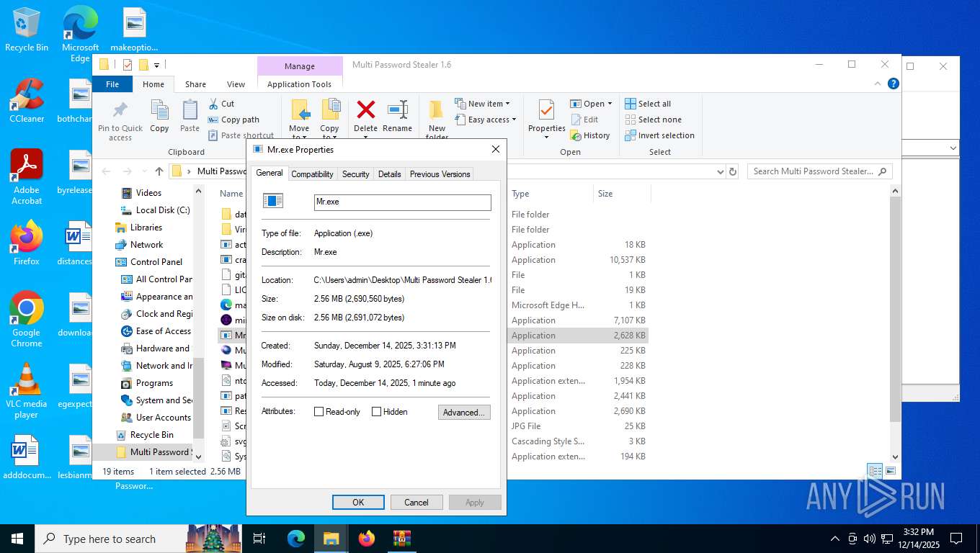Click the Mr.exe filename field
This screenshot has height=553, width=980.
[x=403, y=202]
